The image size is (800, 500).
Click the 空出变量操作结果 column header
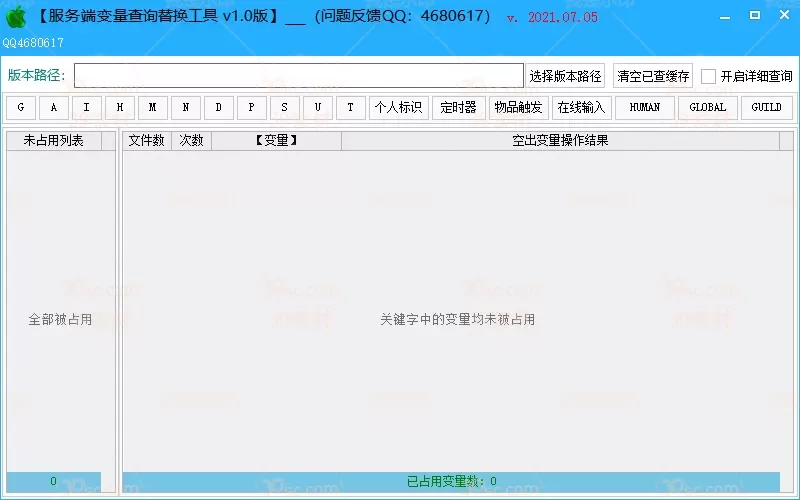click(560, 141)
